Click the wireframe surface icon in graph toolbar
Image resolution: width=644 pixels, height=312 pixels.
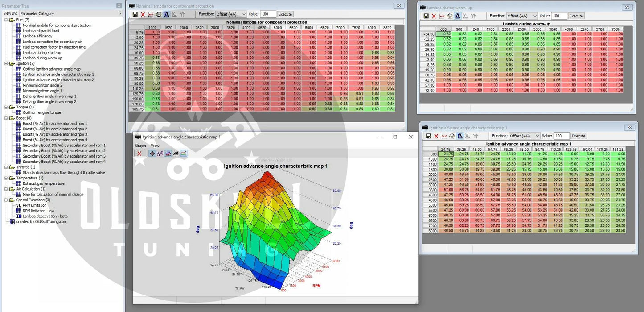click(x=176, y=154)
